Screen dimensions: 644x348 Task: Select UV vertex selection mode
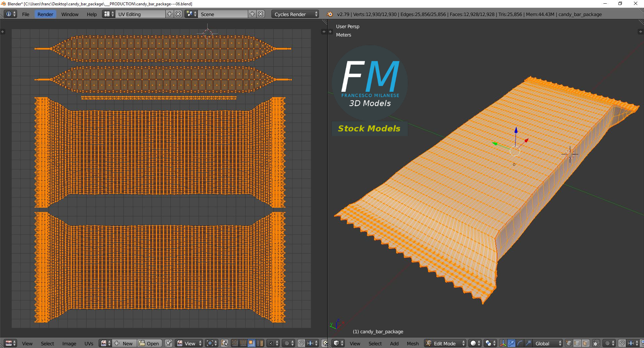click(235, 343)
